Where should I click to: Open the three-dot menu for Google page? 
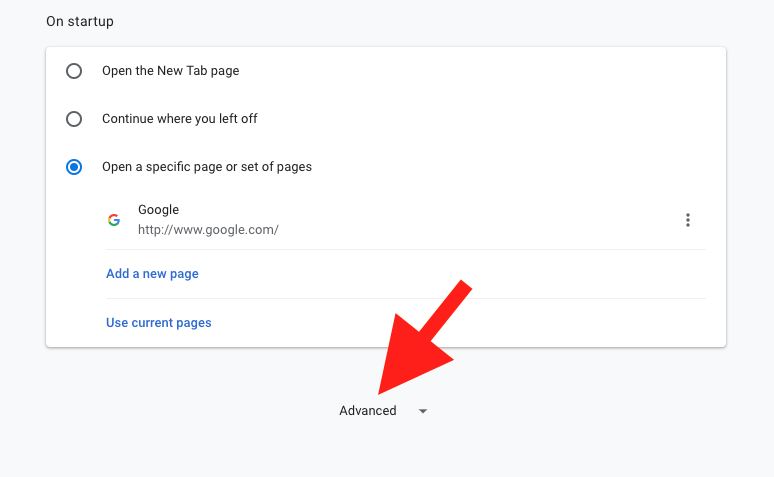[x=688, y=220]
